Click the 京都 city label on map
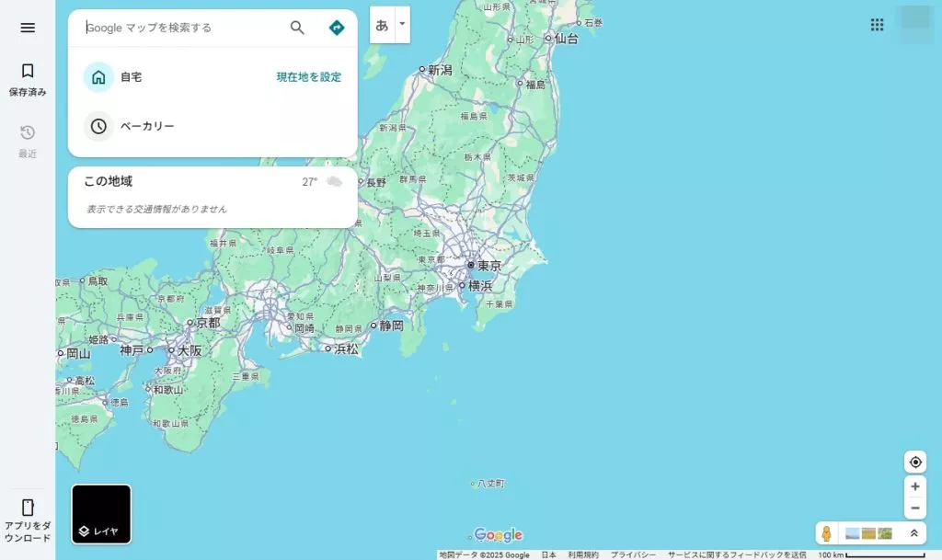The width and height of the screenshot is (942, 560). click(208, 323)
